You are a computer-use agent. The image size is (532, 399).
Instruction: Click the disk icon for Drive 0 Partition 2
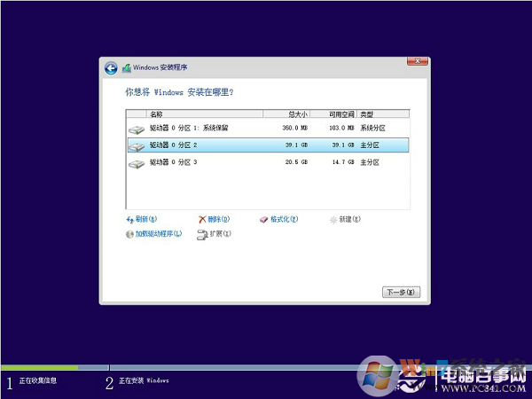pos(136,145)
